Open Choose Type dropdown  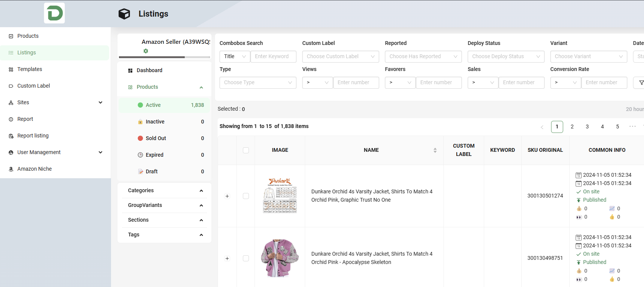[x=258, y=83]
